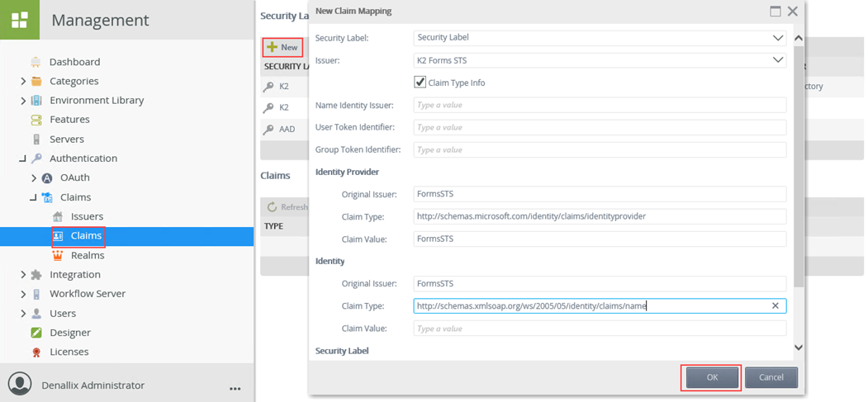Image resolution: width=868 pixels, height=402 pixels.
Task: Click the New security label button
Action: tap(283, 48)
